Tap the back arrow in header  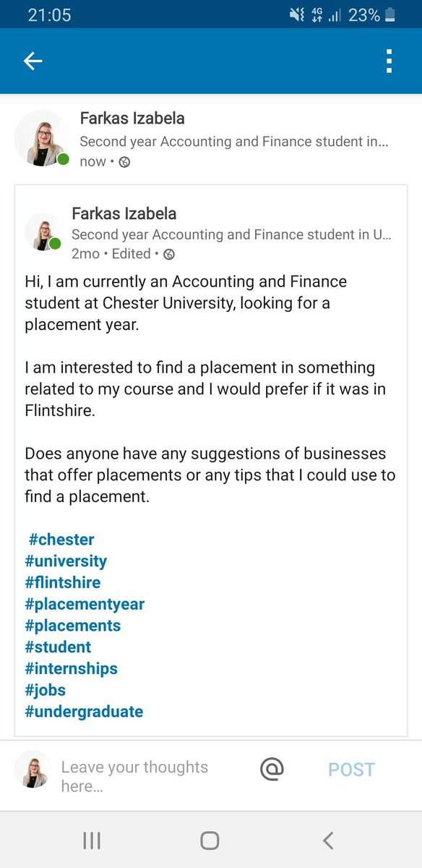tap(33, 61)
